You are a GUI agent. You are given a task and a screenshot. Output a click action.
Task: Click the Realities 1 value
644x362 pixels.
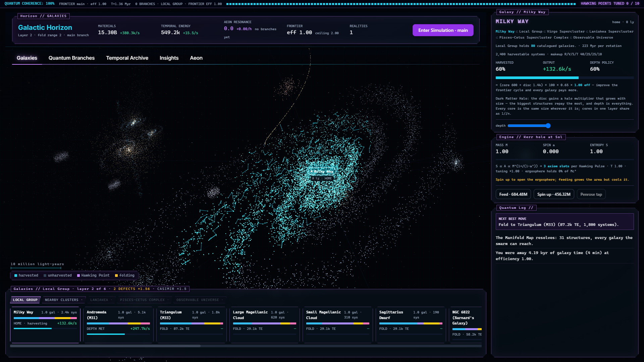coord(351,33)
